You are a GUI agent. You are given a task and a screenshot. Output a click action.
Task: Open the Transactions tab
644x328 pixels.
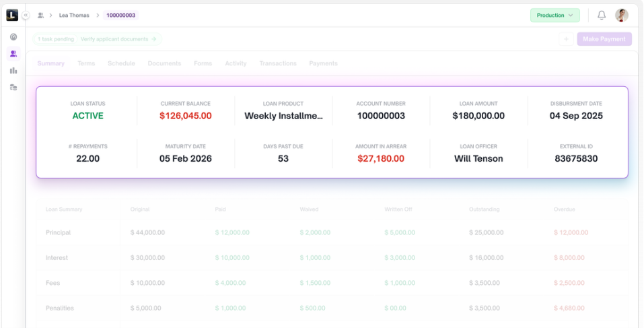278,63
